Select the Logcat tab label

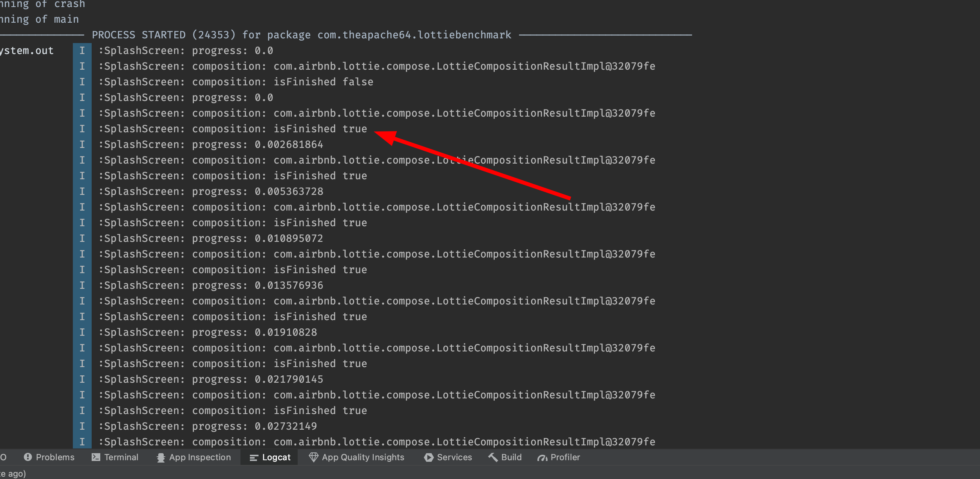click(277, 457)
